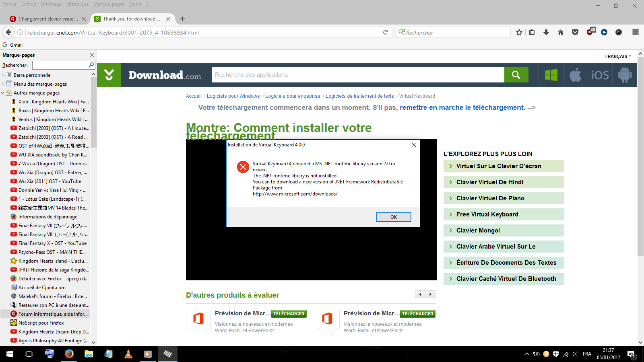This screenshot has height=362, width=644.
Task: Open the FRANÇAIS language dropdown
Action: [618, 56]
